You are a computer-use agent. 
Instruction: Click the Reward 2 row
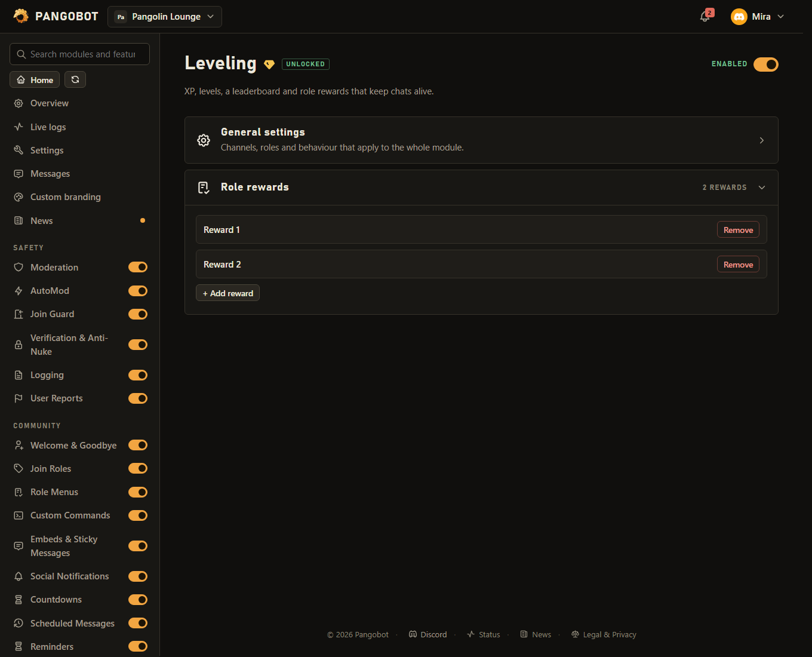point(481,264)
